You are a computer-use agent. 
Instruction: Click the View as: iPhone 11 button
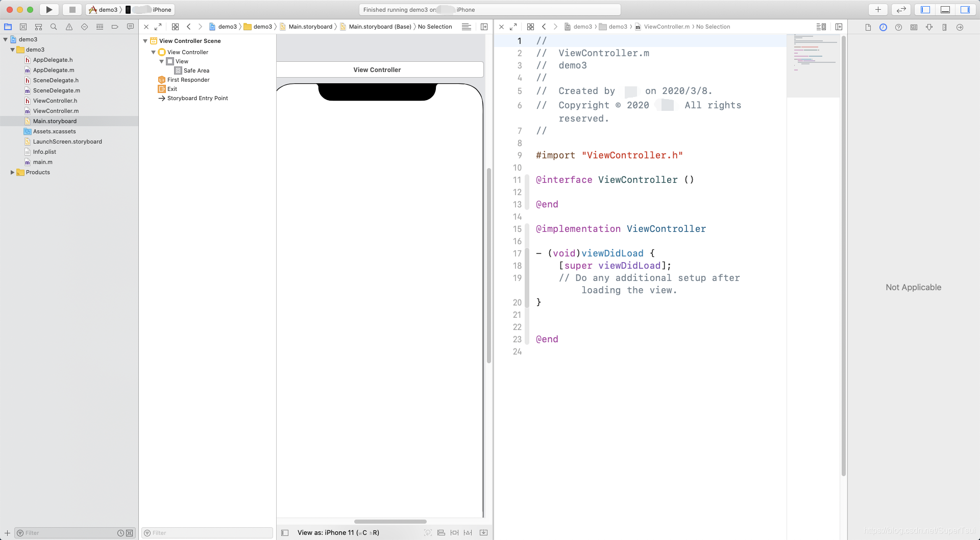337,532
